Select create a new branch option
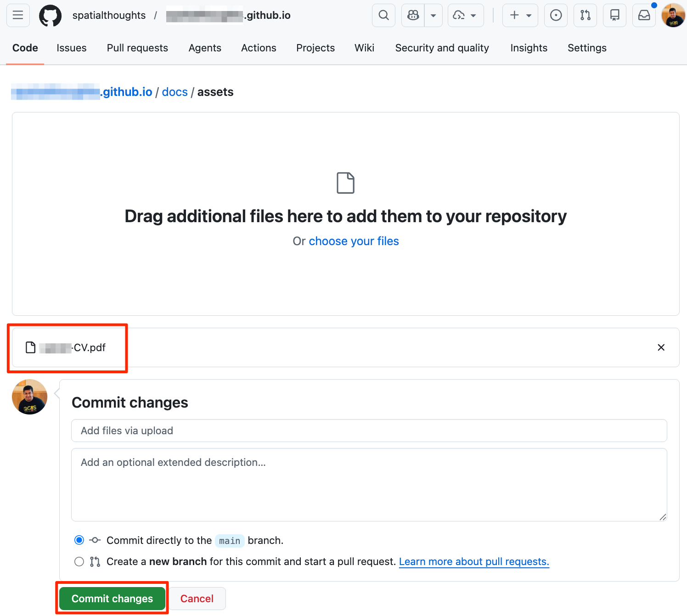687x616 pixels. click(x=79, y=561)
